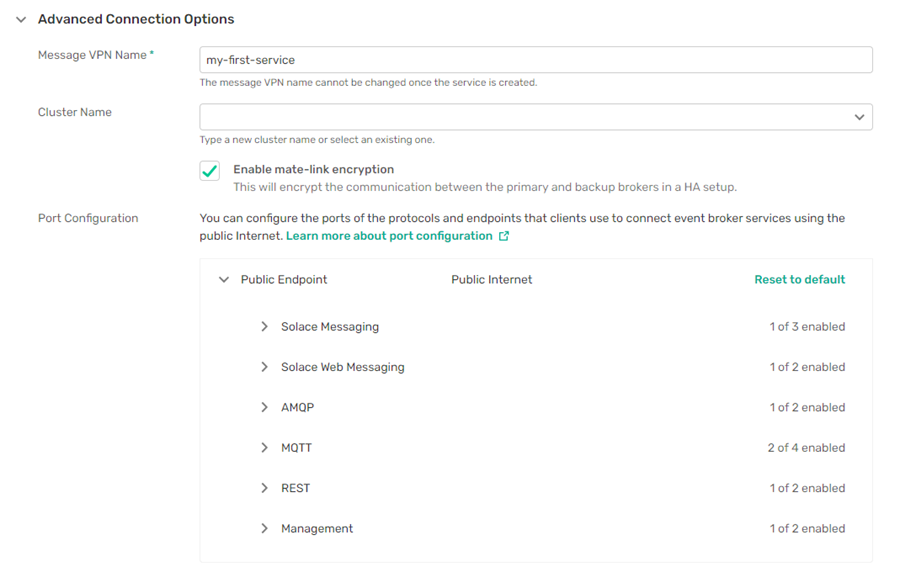
Task: Collapse the Advanced Connection Options section
Action: click(x=21, y=20)
